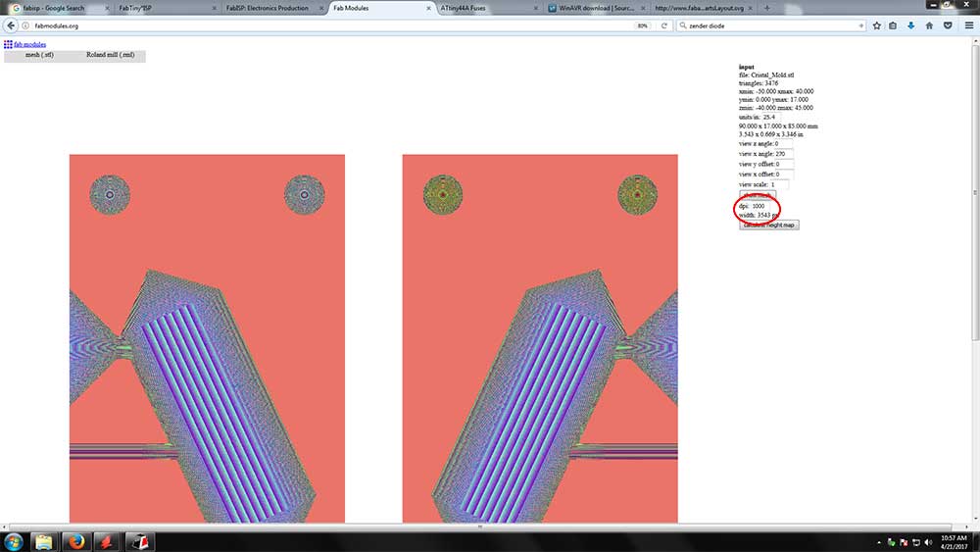This screenshot has height=552, width=980.
Task: Open the bookmarks list icon
Action: [x=893, y=25]
